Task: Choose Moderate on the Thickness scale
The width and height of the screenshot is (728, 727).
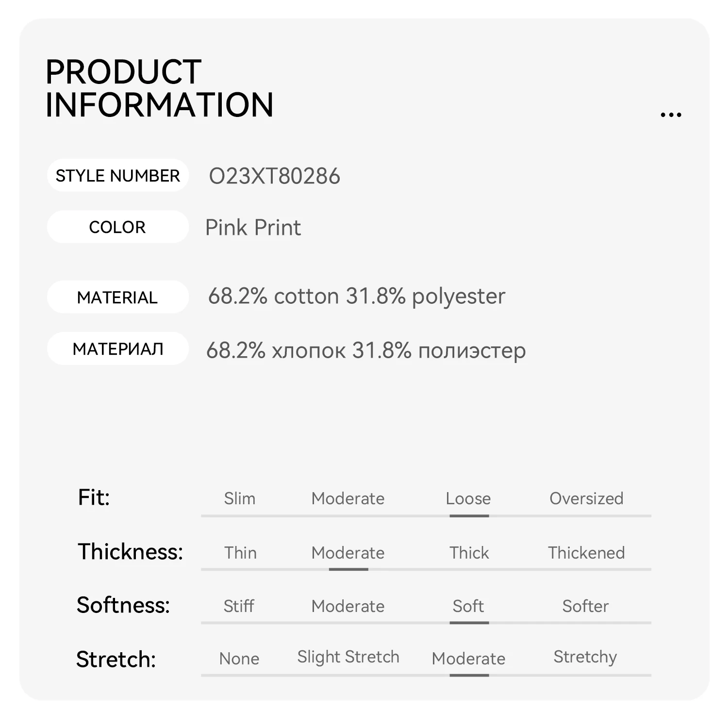Action: click(348, 553)
